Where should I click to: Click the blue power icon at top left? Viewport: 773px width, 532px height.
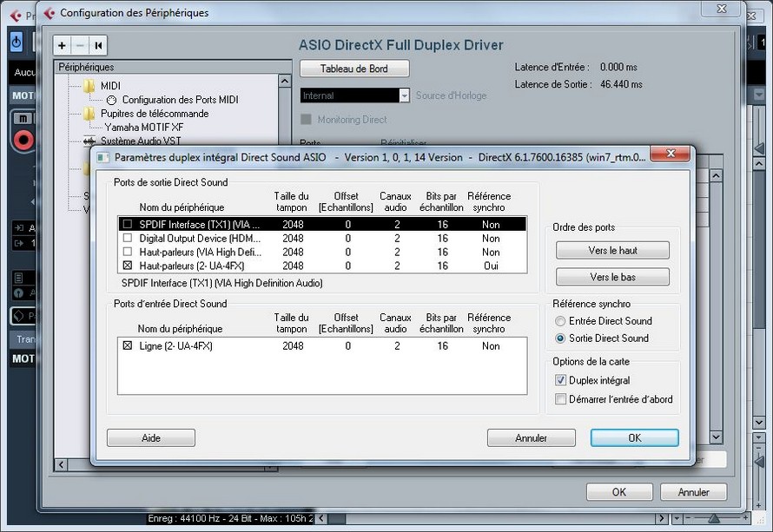coord(17,42)
